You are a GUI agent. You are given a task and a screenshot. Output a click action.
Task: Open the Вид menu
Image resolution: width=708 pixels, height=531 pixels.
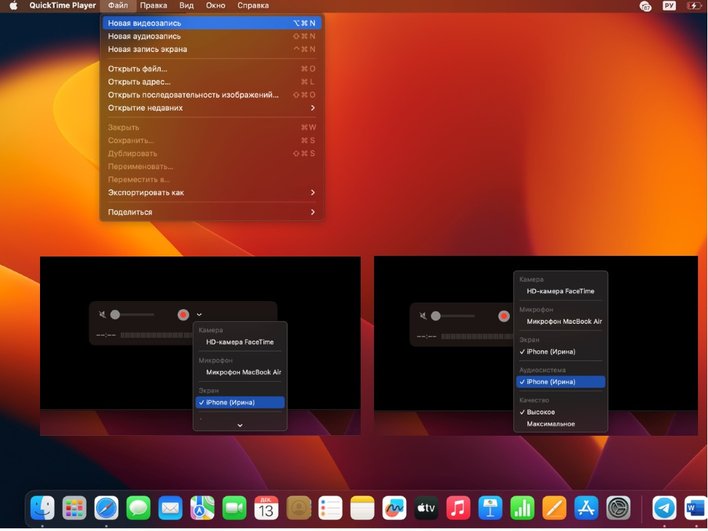click(x=186, y=6)
